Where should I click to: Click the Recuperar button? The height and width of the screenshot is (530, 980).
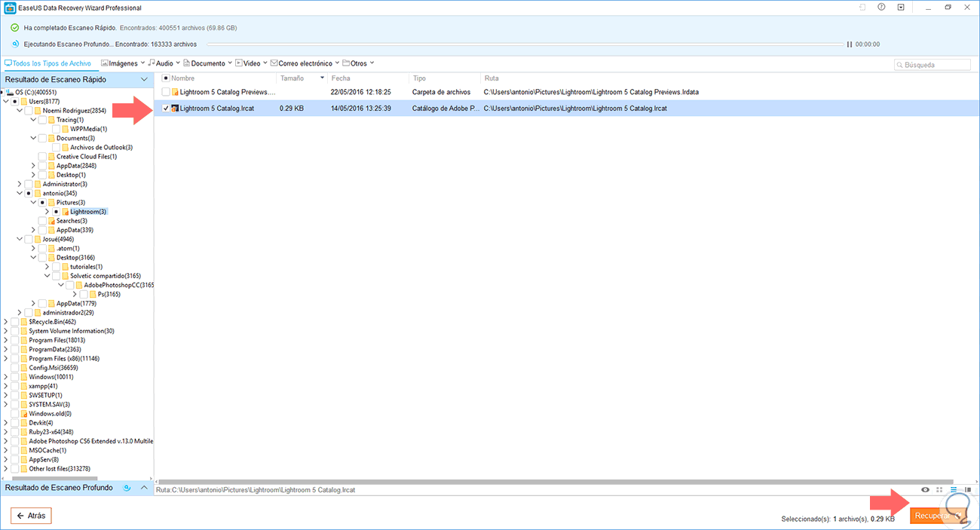coord(939,516)
